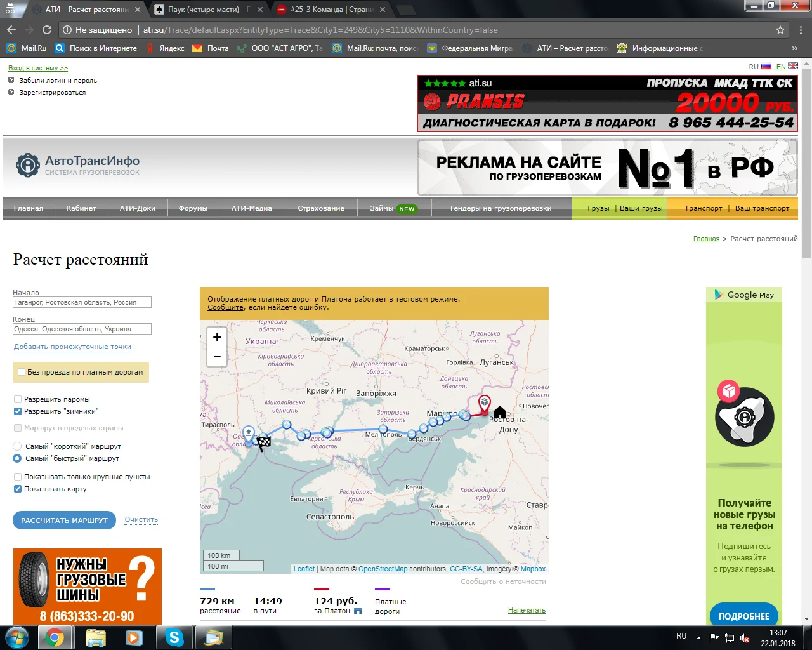Open ООО "АСТ АГРО" bookmark
The width and height of the screenshot is (812, 650).
[x=280, y=48]
